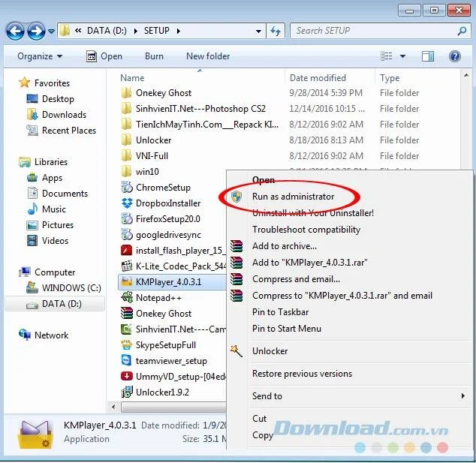The image size is (476, 463).
Task: Select the K-Lite_Codec_Pack icon
Action: 127,266
